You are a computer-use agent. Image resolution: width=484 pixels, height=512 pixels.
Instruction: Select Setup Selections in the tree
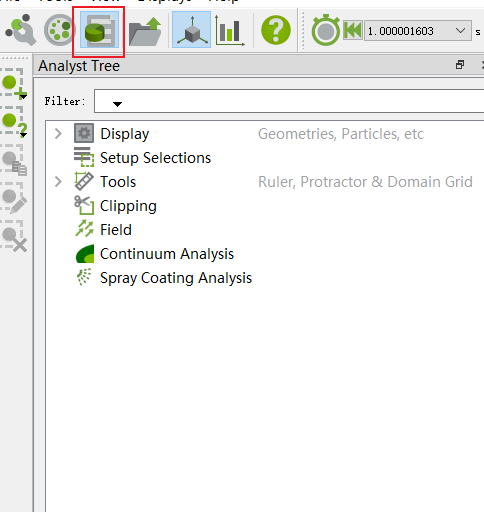coord(155,158)
